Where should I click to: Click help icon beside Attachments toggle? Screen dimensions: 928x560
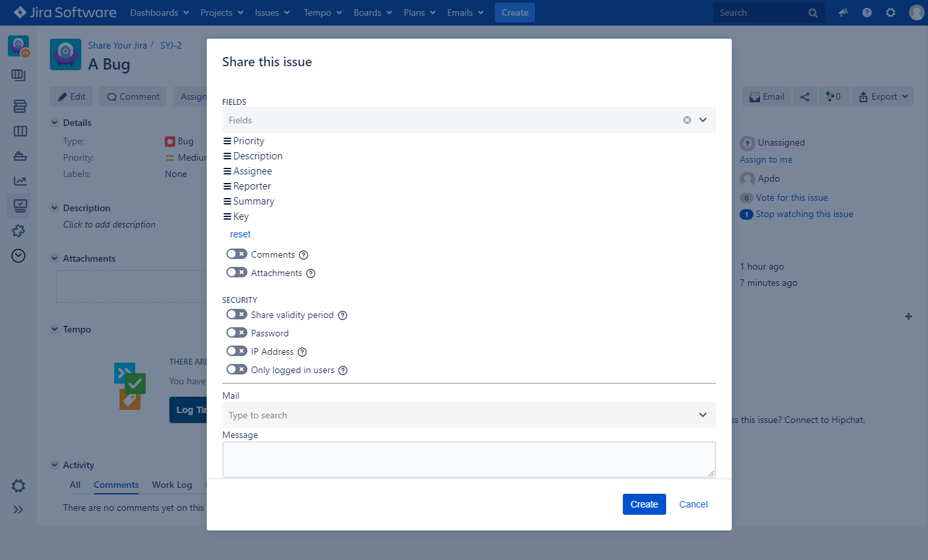[x=311, y=273]
